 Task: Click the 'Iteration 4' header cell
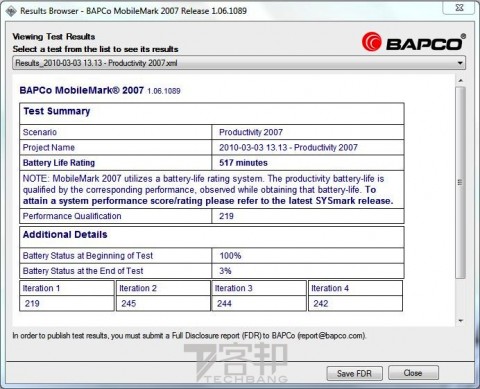tap(355, 288)
